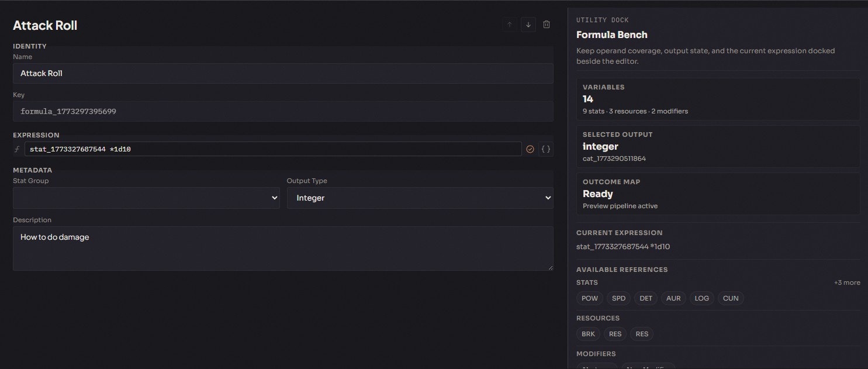Image resolution: width=868 pixels, height=369 pixels.
Task: Click the Attack Roll page heading
Action: 45,25
